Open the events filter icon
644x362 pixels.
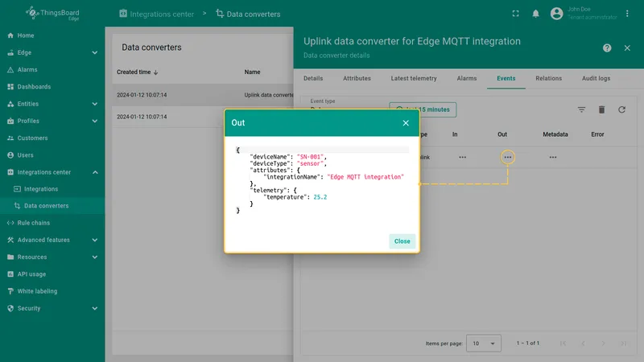[x=581, y=109]
